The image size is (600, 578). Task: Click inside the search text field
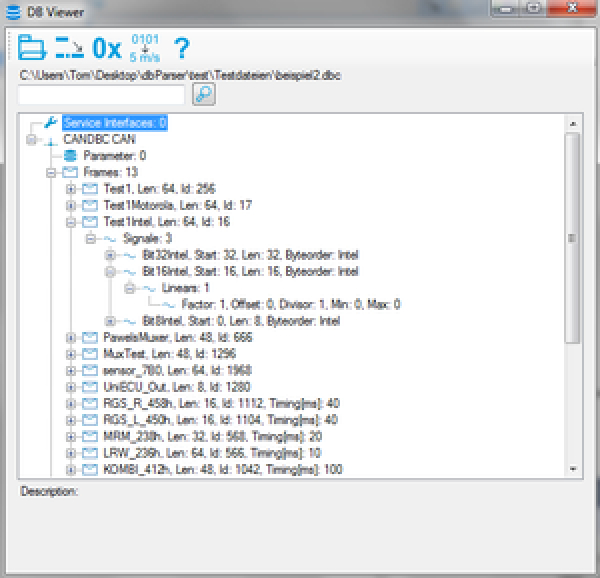(101, 94)
